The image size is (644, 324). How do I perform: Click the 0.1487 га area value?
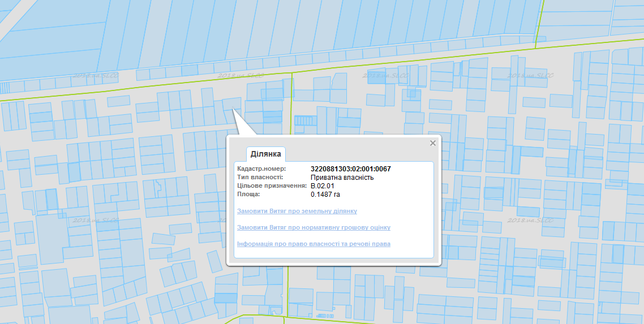point(325,194)
